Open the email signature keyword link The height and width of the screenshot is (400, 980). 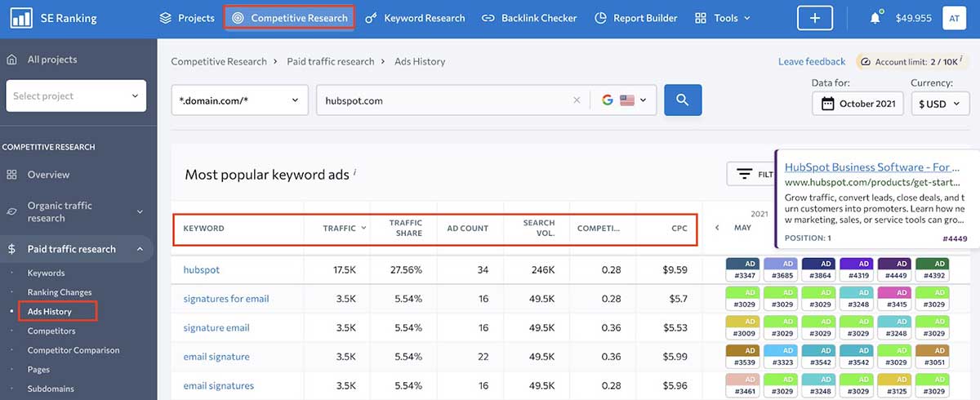[216, 357]
